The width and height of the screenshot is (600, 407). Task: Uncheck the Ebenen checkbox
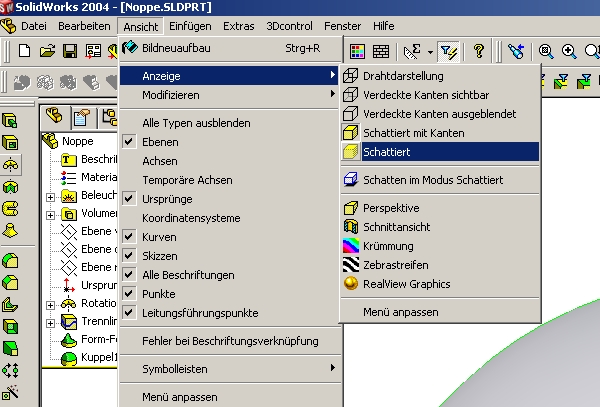click(x=129, y=142)
